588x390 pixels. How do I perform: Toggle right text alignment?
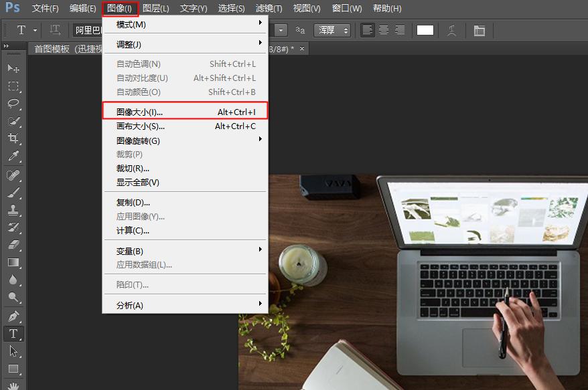click(398, 30)
